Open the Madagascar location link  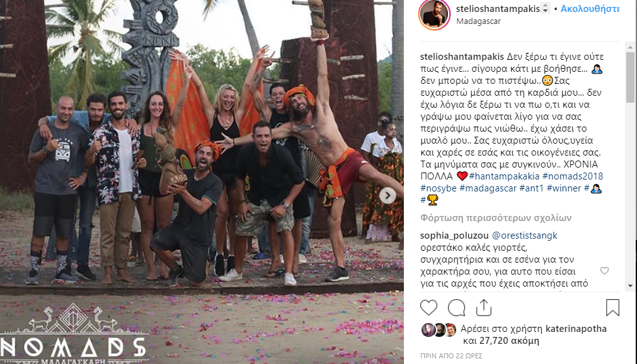click(478, 21)
